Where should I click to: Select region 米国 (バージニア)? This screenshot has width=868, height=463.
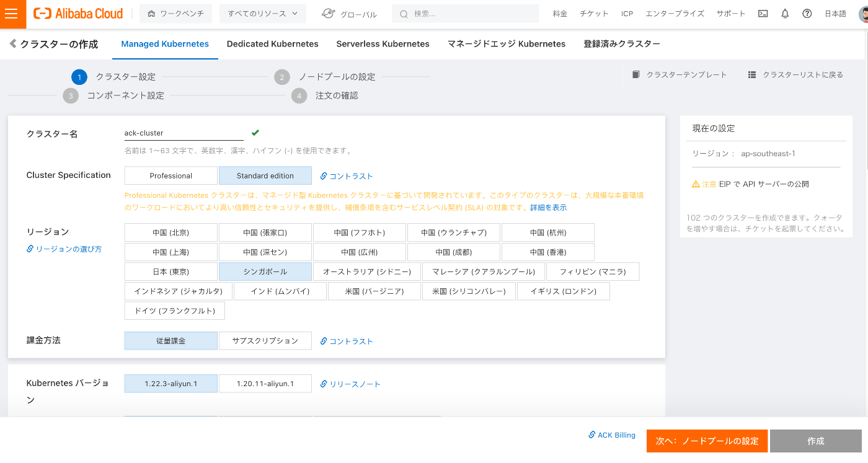(x=374, y=291)
